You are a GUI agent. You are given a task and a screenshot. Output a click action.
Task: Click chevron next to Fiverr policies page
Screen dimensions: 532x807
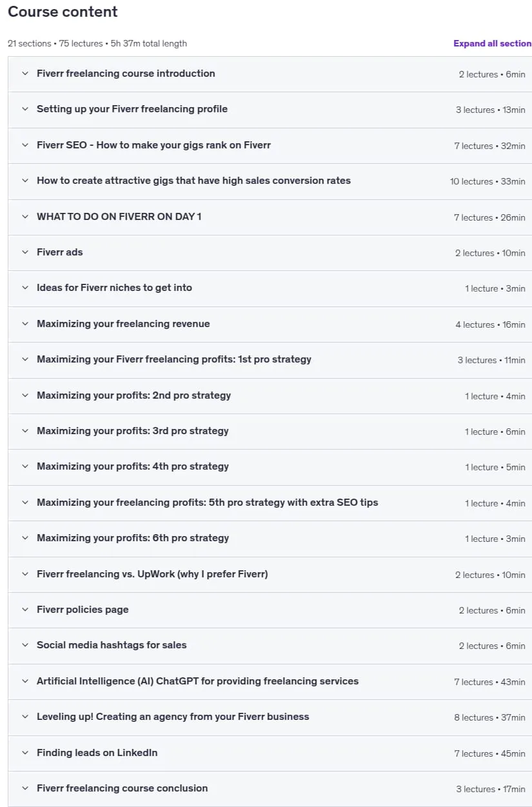click(x=25, y=610)
